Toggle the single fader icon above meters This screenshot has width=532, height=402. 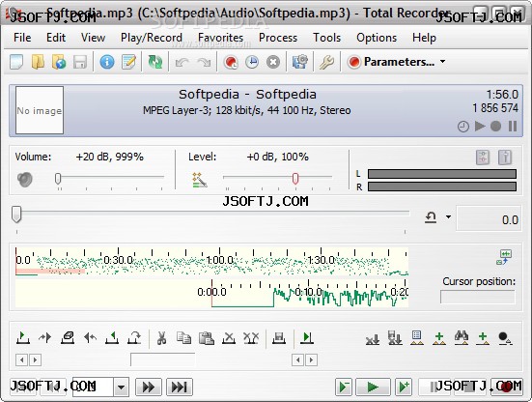[505, 158]
